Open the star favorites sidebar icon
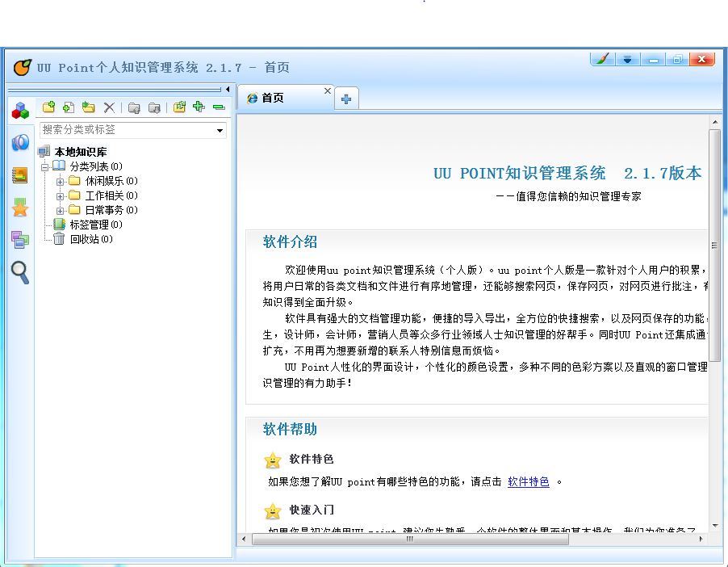The height and width of the screenshot is (567, 728). (x=20, y=208)
